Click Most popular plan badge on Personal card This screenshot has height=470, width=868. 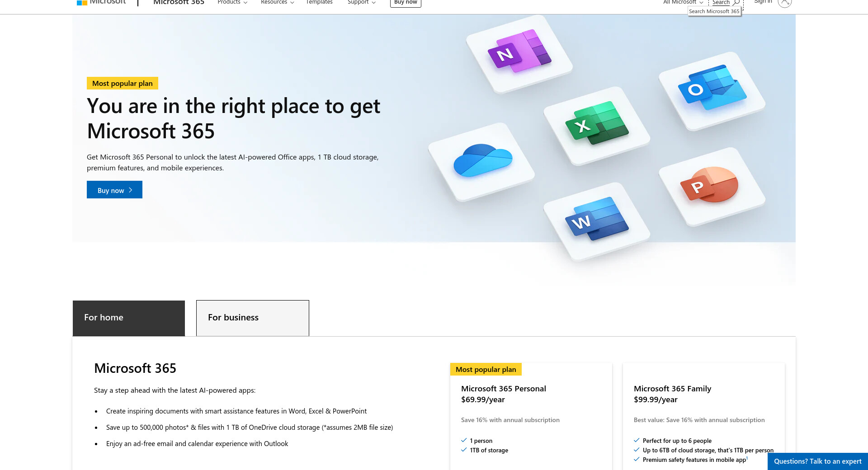tap(486, 369)
